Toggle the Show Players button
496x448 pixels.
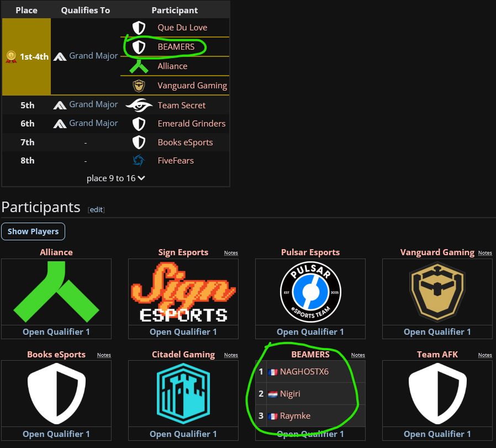click(33, 231)
